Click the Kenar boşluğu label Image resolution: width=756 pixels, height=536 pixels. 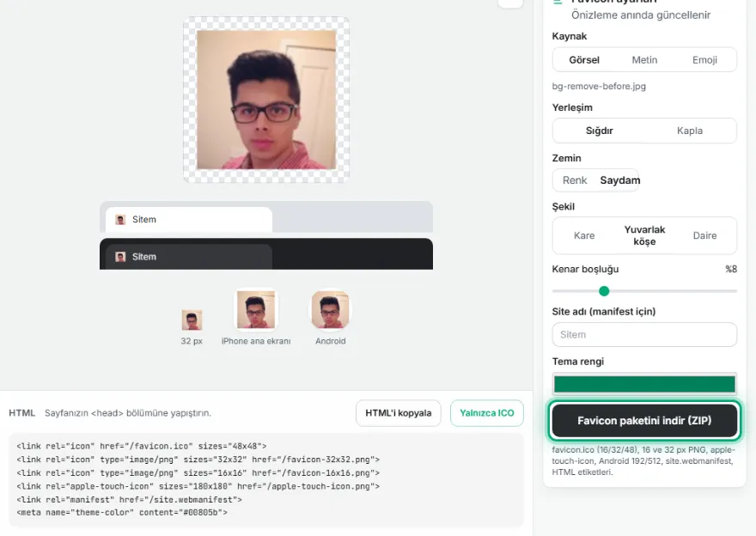point(585,269)
